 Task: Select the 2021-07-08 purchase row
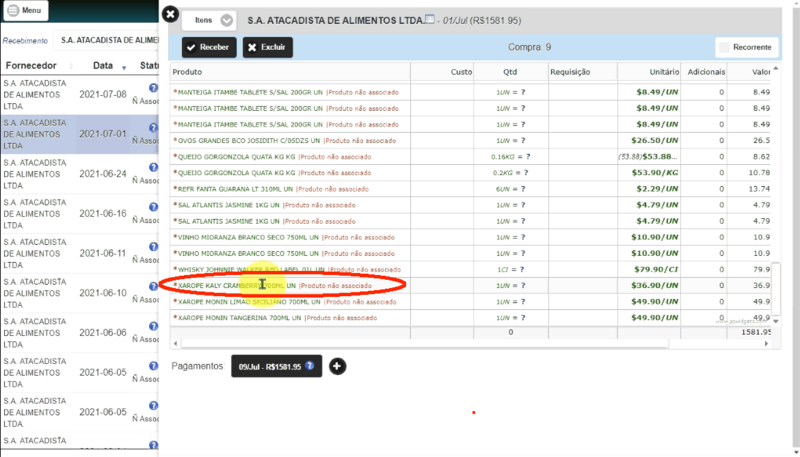tap(79, 94)
